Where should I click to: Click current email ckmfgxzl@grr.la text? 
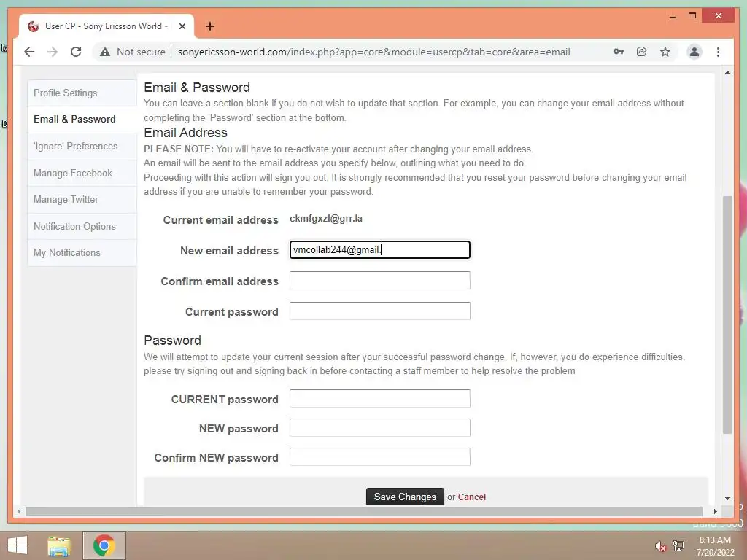[x=326, y=219]
